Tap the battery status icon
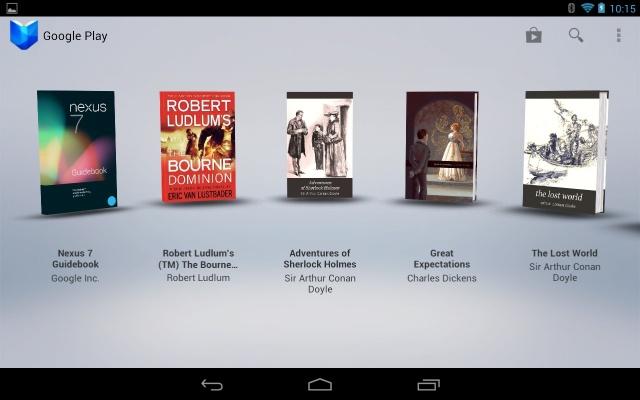 601,8
